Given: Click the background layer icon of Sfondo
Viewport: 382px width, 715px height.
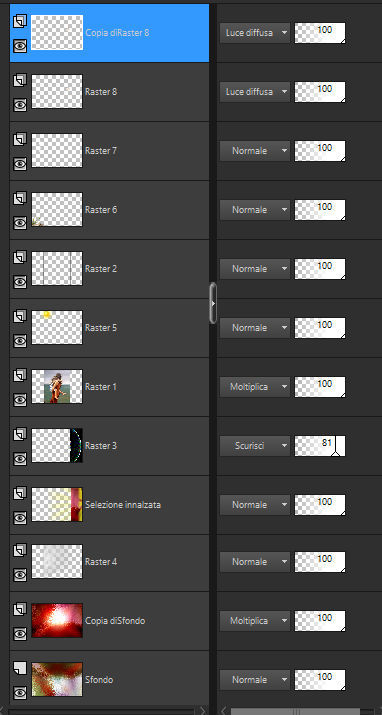Looking at the screenshot, I should (20, 668).
